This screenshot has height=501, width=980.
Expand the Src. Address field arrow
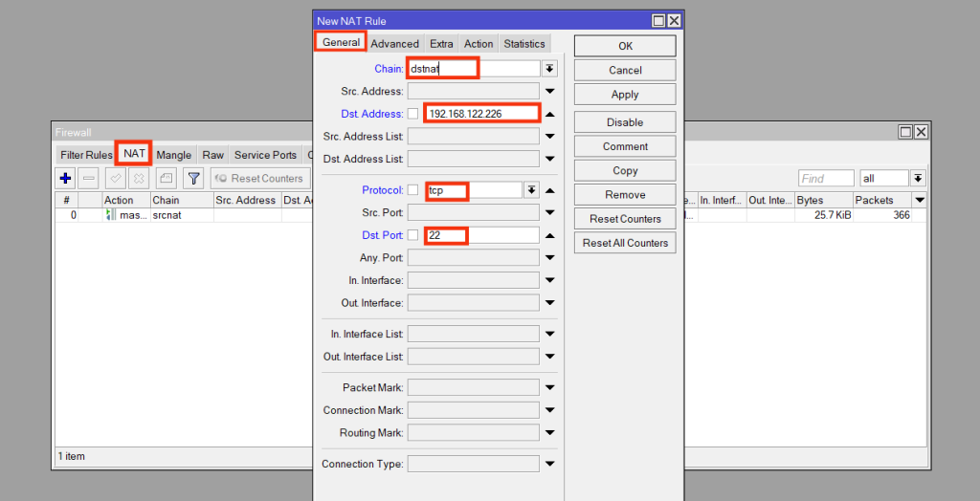[x=550, y=91]
